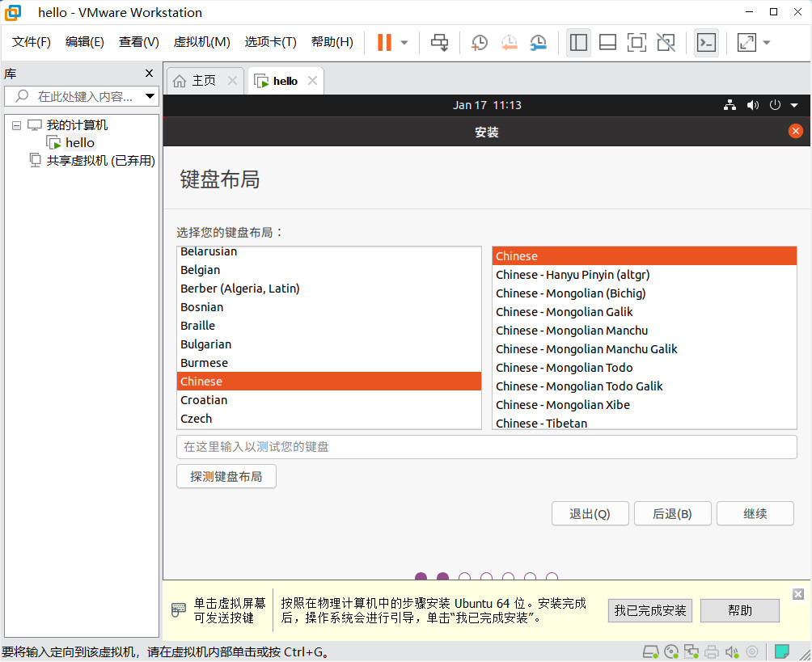Click the Ubuntu network status icon
Viewport: 812px width, 662px height.
pos(730,105)
